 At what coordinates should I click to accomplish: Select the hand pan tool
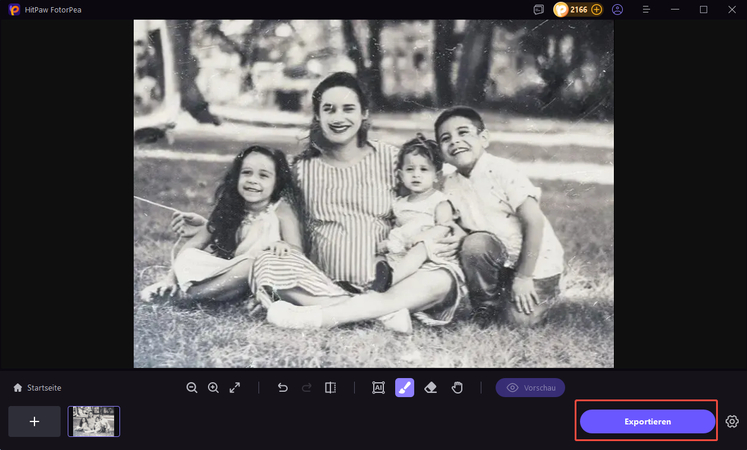pos(457,388)
